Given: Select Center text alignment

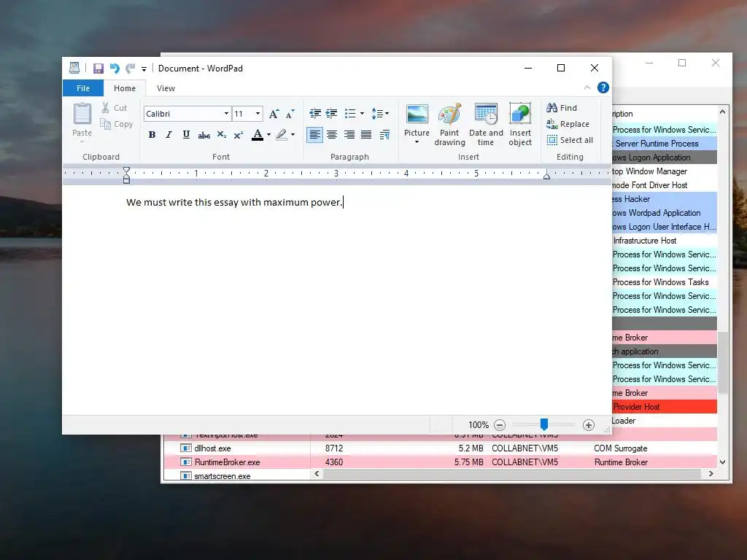Looking at the screenshot, I should click(x=332, y=135).
